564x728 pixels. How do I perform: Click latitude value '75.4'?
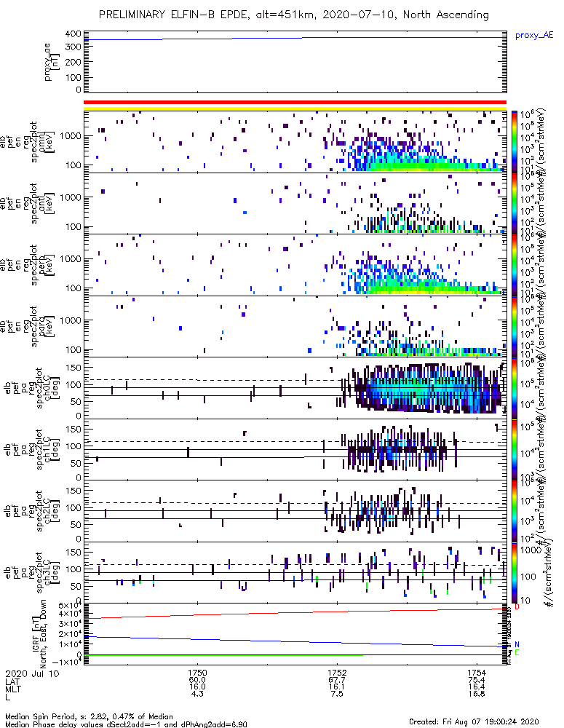point(477,680)
